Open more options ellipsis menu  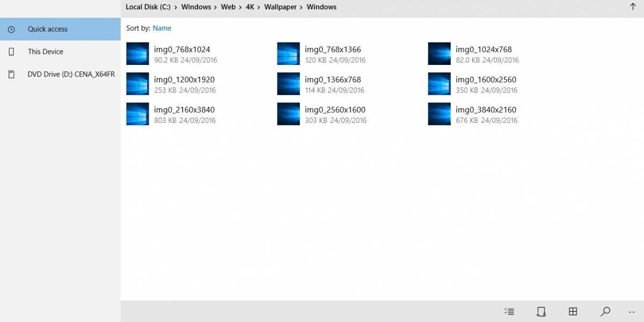coord(631,312)
